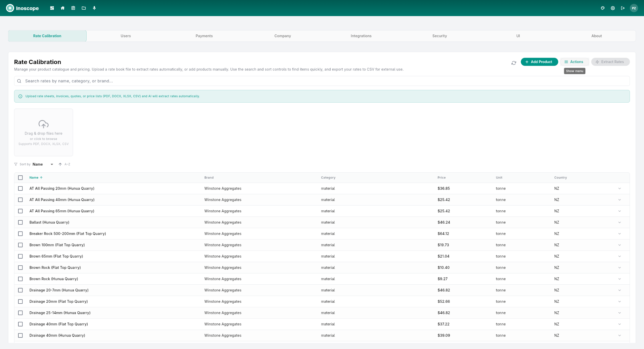Open the theme palette icon

(x=602, y=8)
